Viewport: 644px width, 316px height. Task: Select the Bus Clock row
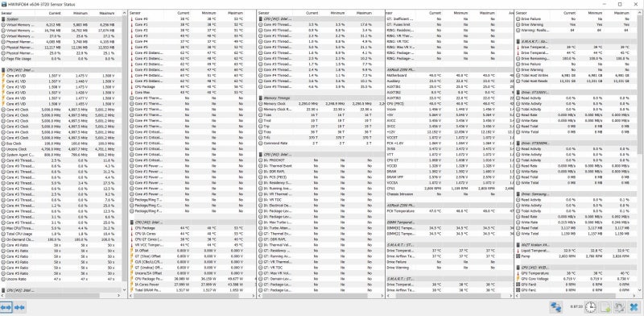(x=61, y=143)
